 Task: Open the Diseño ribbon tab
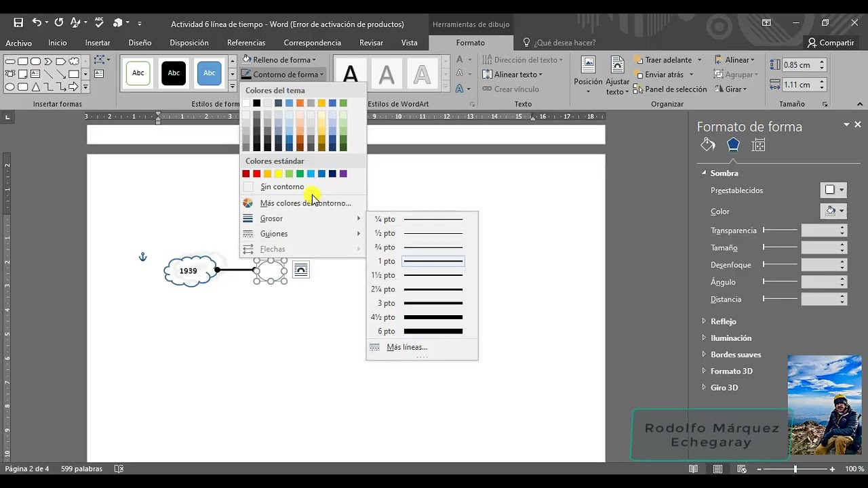[140, 43]
